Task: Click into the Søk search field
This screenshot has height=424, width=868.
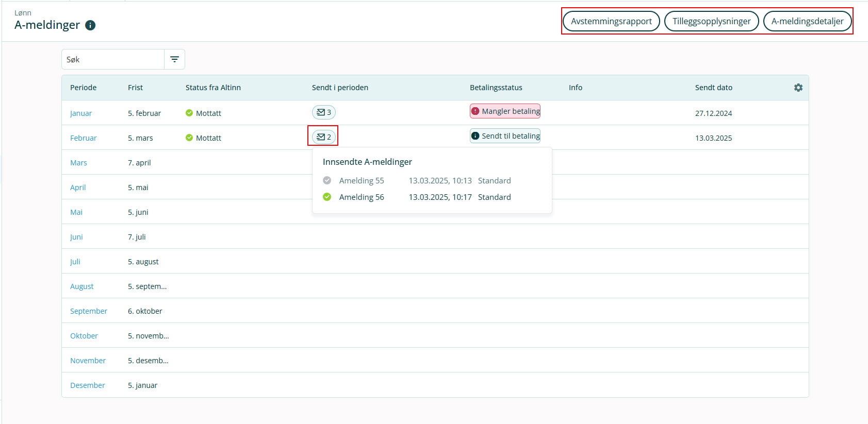Action: [x=113, y=59]
